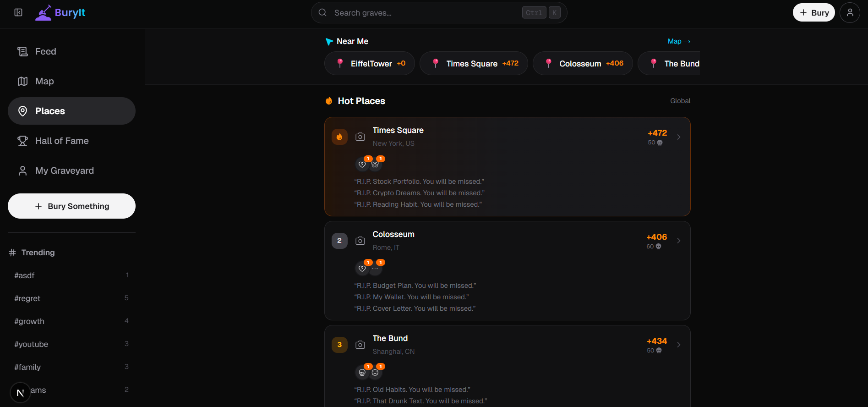Expand Times Square details chevron

[679, 137]
